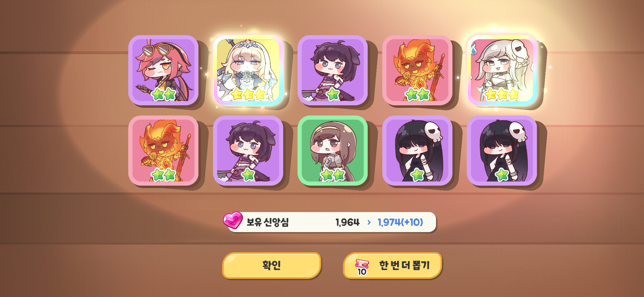Viewport: 644px width, 297px height.
Task: Tap the pink heart gem icon
Action: point(233,220)
